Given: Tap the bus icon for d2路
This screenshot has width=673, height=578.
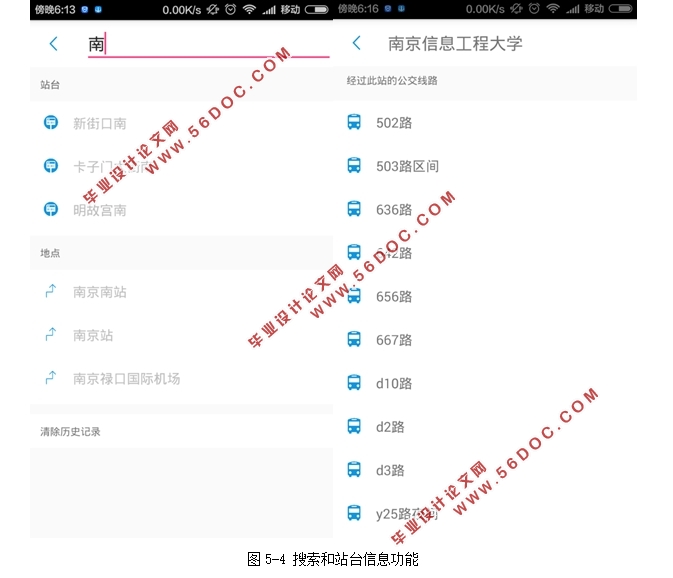Looking at the screenshot, I should point(354,426).
